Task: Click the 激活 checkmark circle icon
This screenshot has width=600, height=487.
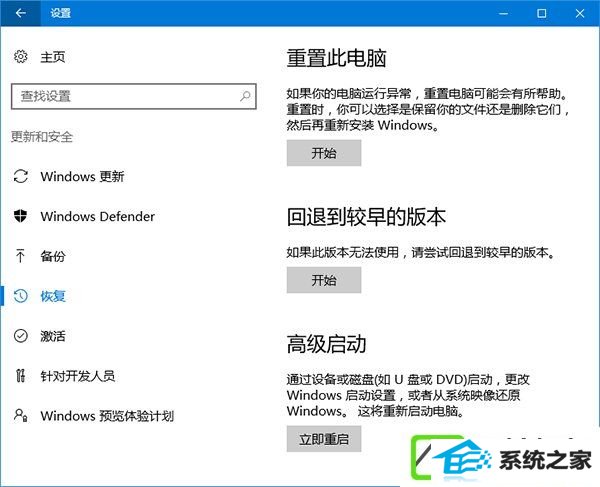Action: point(21,336)
